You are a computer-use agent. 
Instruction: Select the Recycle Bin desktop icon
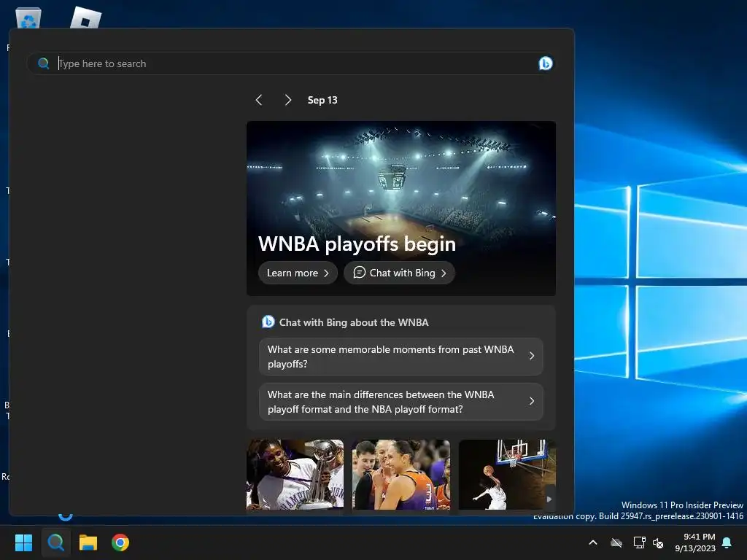coord(28,18)
